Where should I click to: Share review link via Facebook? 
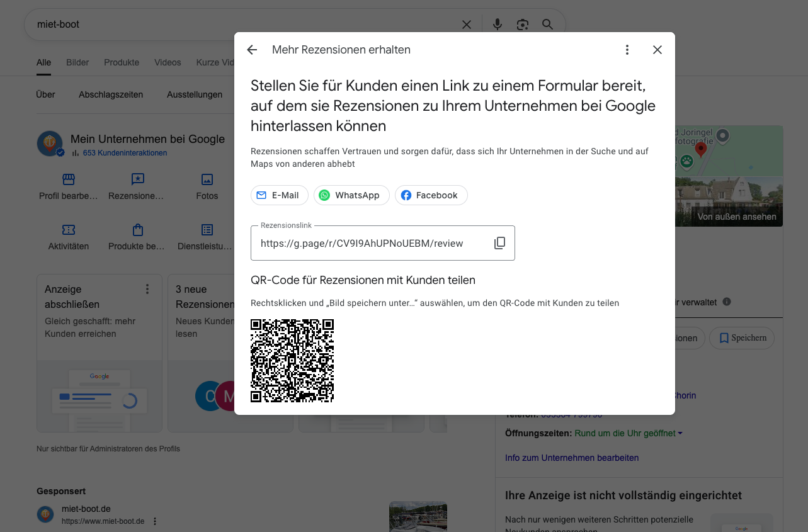pos(431,195)
